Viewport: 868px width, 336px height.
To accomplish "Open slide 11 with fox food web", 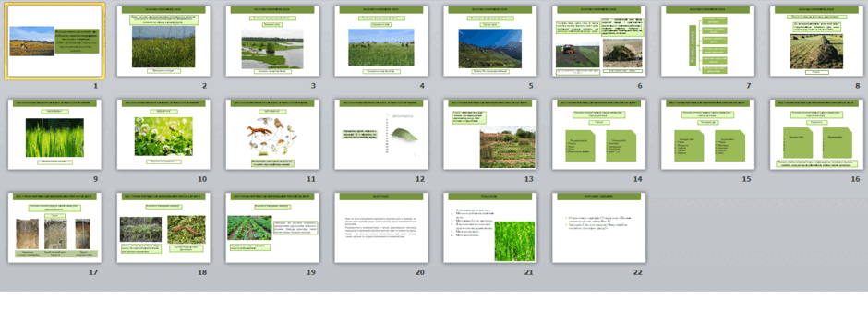I will (272, 135).
